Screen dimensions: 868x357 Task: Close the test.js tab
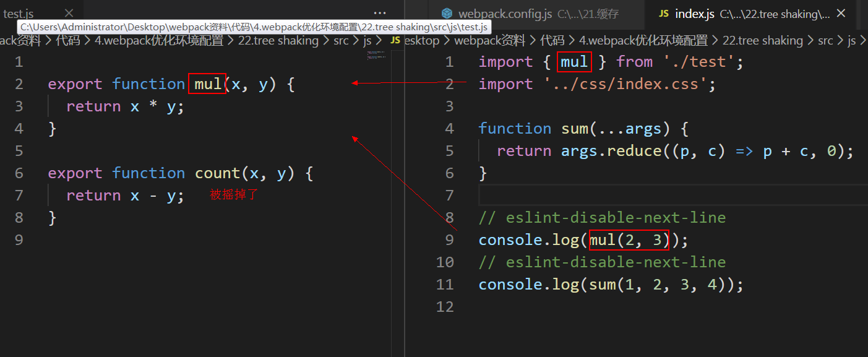[x=69, y=13]
